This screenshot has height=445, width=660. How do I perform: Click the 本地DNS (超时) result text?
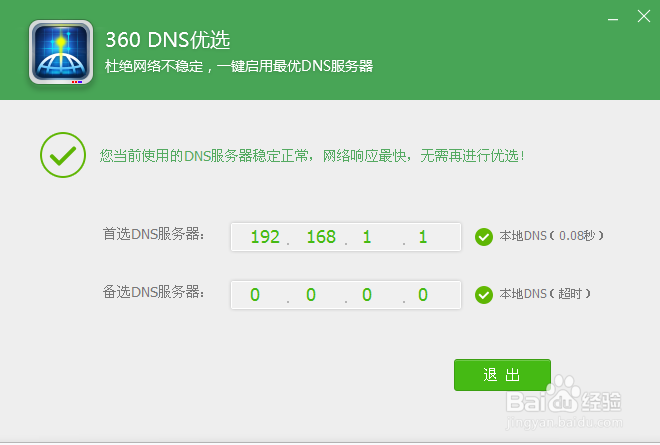click(545, 293)
